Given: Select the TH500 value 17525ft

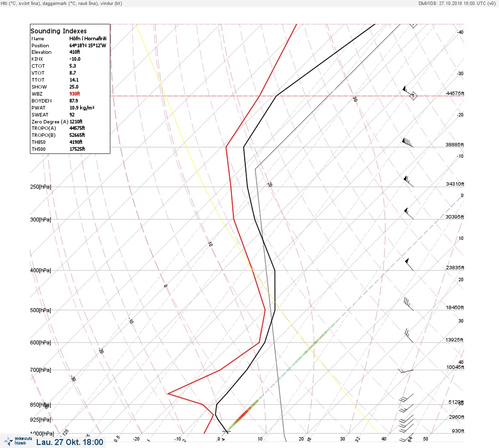Looking at the screenshot, I should tap(77, 149).
